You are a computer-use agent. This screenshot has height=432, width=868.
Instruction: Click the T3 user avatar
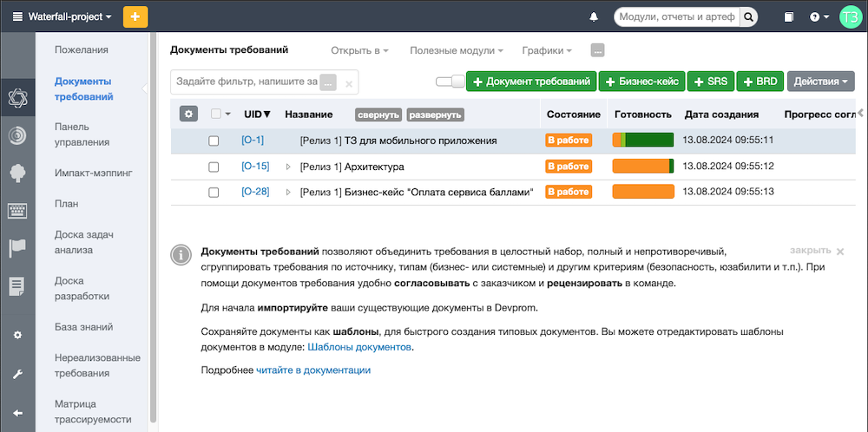[x=851, y=16]
